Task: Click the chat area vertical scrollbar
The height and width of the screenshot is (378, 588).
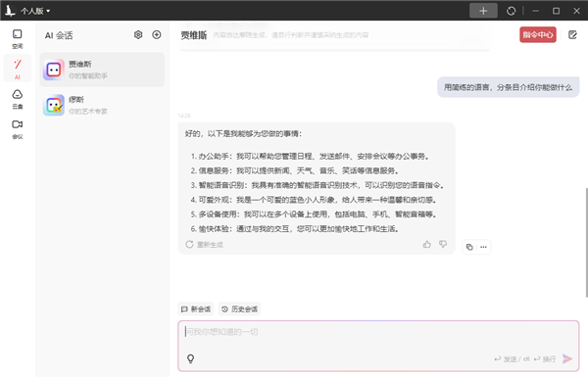Action: pyautogui.click(x=586, y=243)
